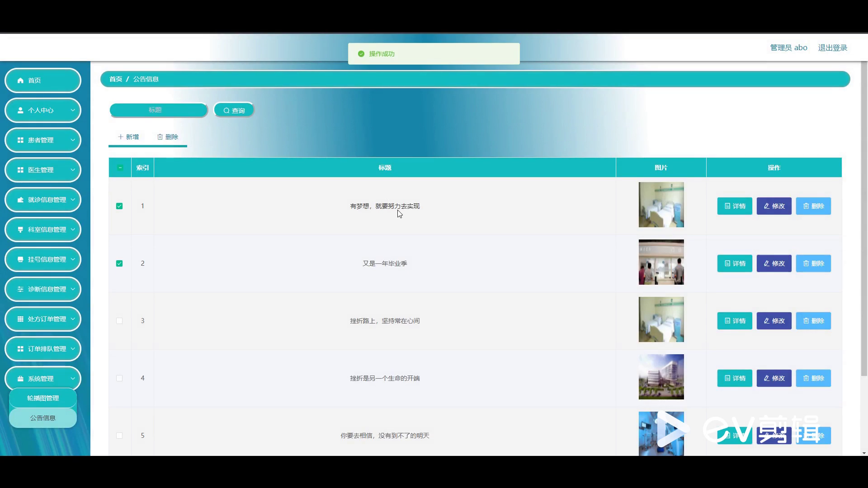The height and width of the screenshot is (488, 868).
Task: Click the grid icon next to 患者管理
Action: coord(20,140)
